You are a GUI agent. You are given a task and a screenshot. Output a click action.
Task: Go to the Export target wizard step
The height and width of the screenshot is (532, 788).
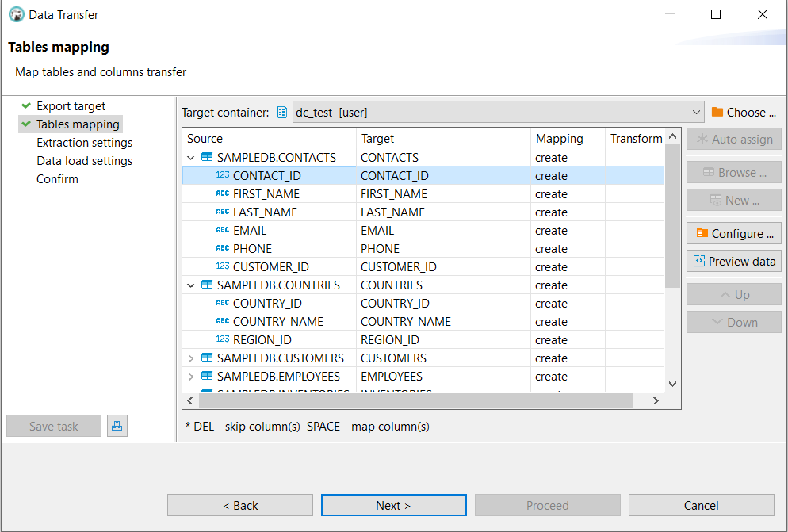(x=71, y=106)
